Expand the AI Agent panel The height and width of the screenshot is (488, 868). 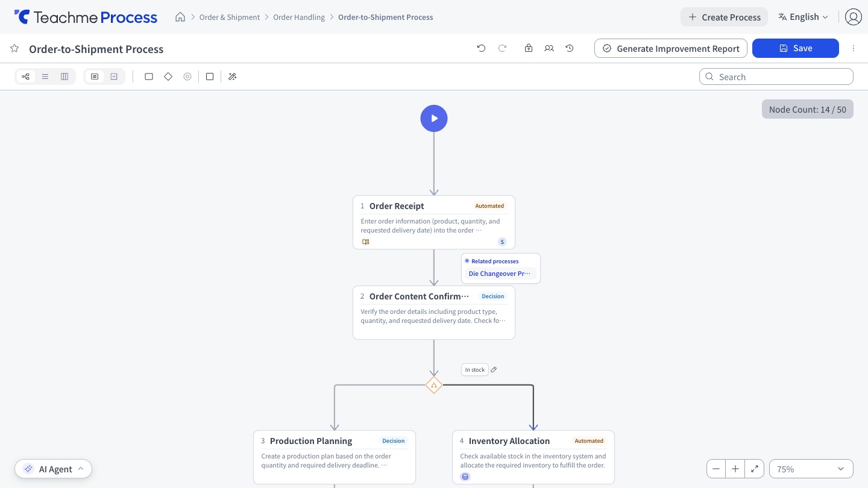(x=54, y=469)
